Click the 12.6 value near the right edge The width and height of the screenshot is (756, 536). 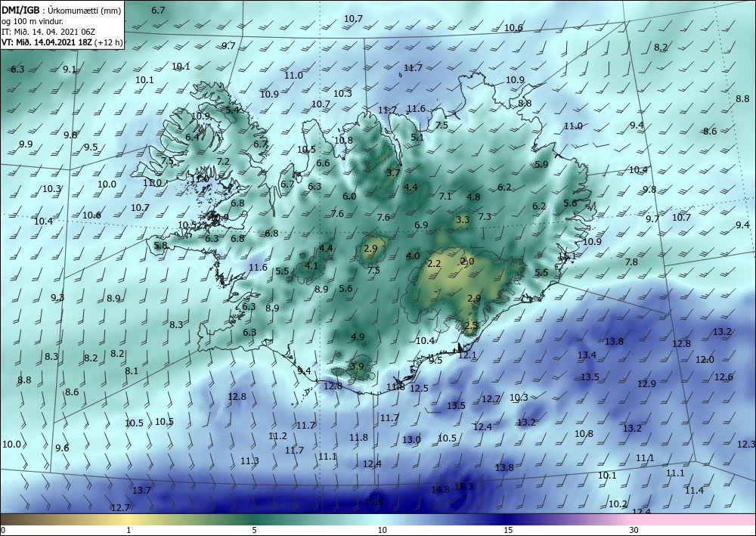[723, 377]
